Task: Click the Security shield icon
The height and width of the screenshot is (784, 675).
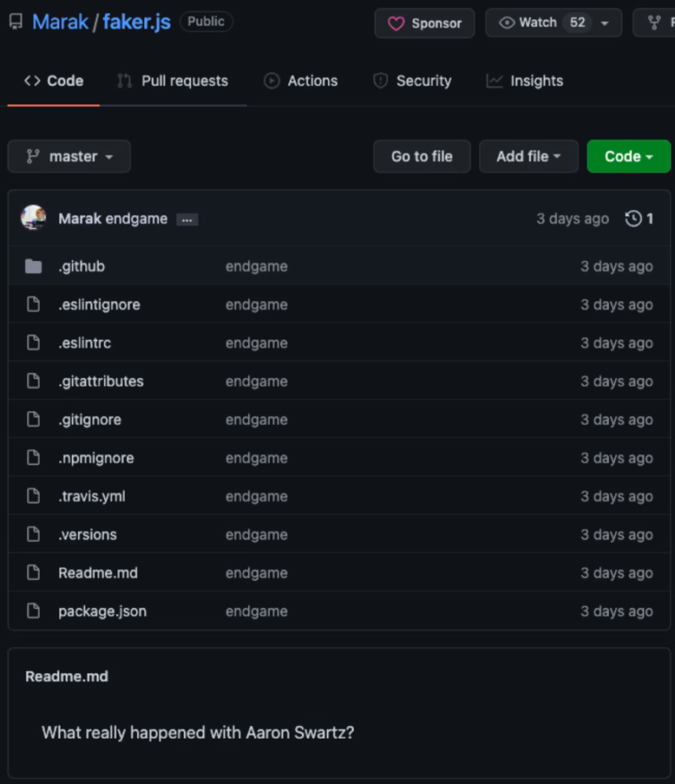Action: click(x=380, y=81)
